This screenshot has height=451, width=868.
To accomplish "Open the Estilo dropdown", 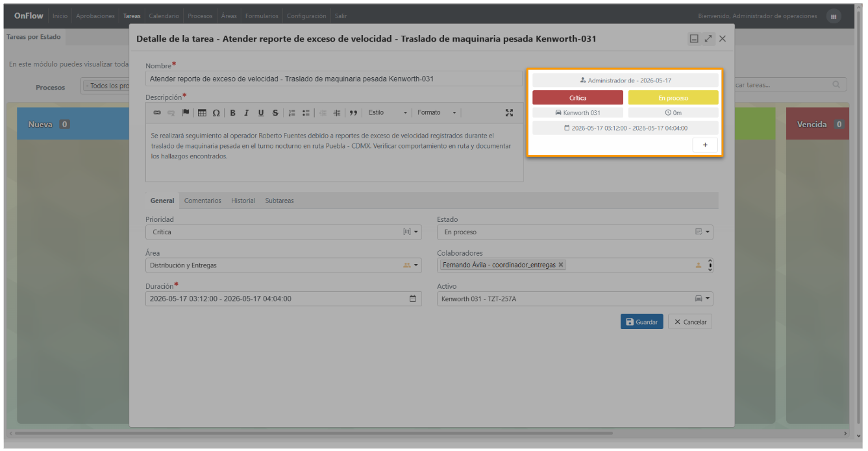I will (x=388, y=113).
